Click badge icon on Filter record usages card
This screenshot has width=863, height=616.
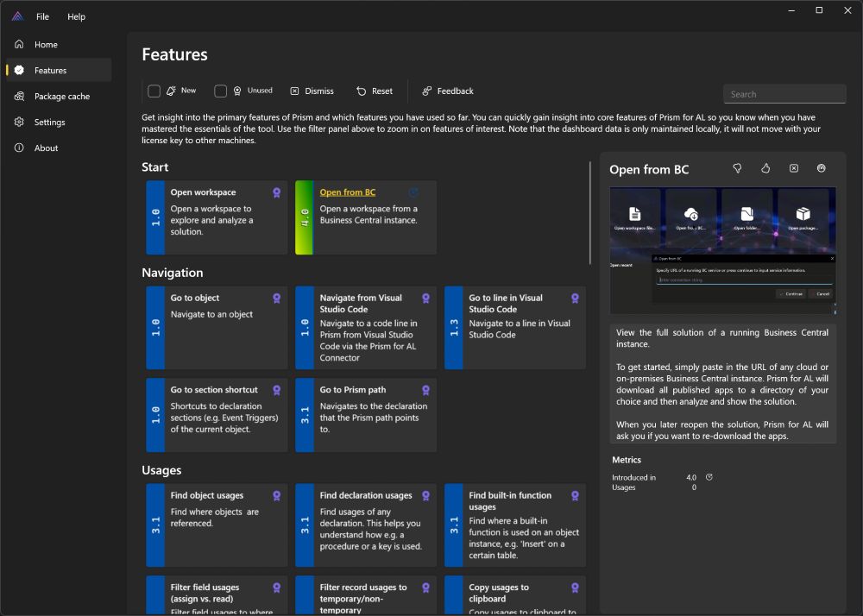(x=425, y=588)
